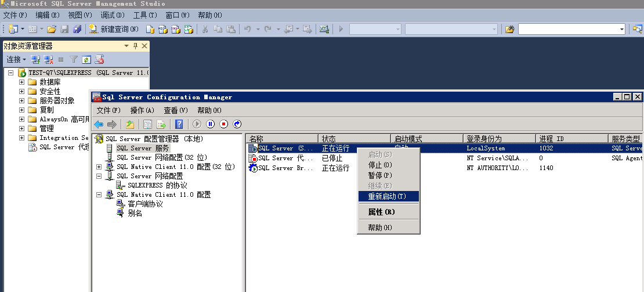
Task: Open 文件(F) menu in Management Studio
Action: pyautogui.click(x=15, y=15)
